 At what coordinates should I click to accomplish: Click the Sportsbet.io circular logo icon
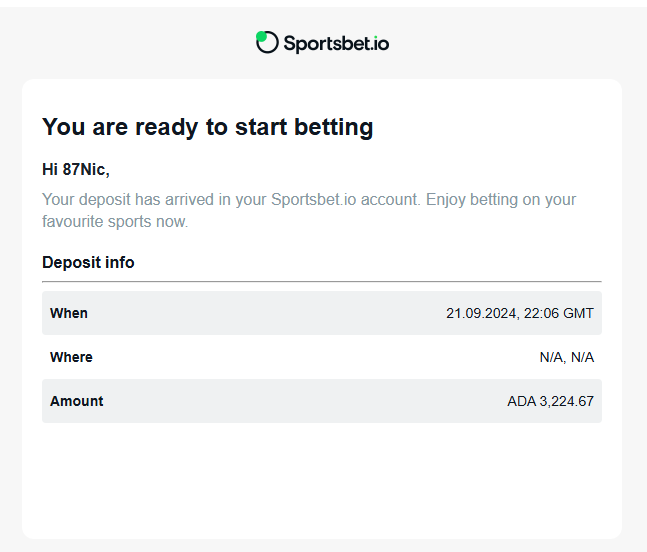tap(267, 42)
